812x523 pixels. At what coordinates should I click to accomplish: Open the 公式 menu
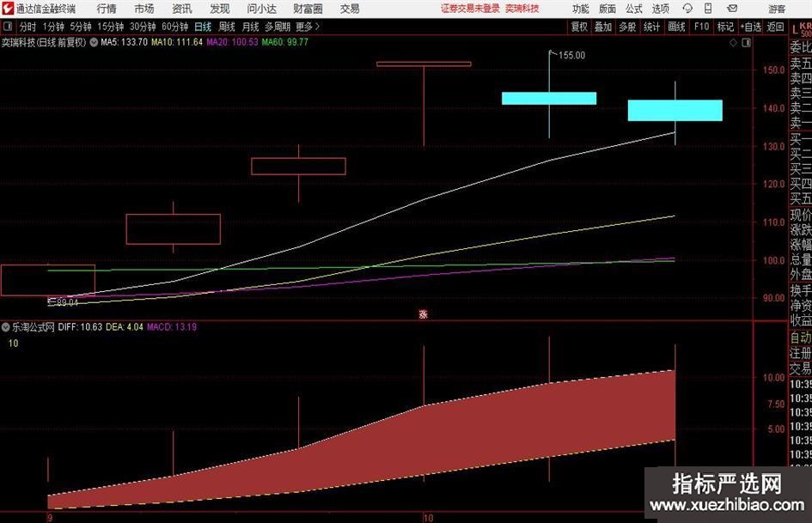point(634,9)
